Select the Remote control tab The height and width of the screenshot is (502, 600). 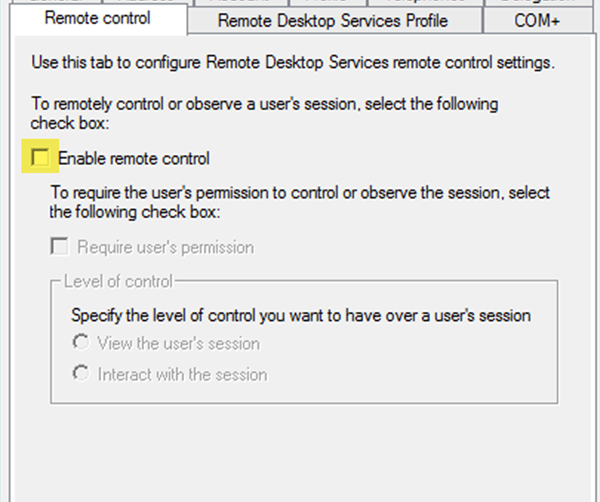pyautogui.click(x=98, y=19)
